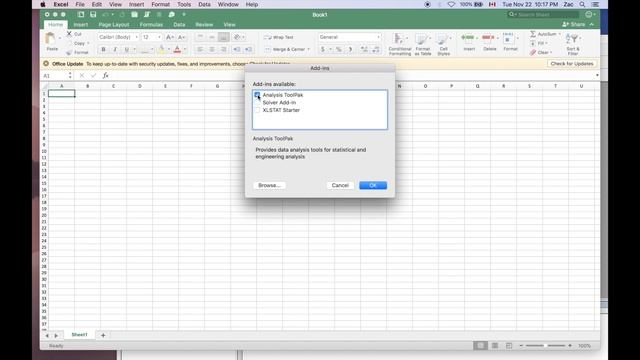This screenshot has height=360, width=640.
Task: Apply the red font color swatch
Action: coord(177,49)
